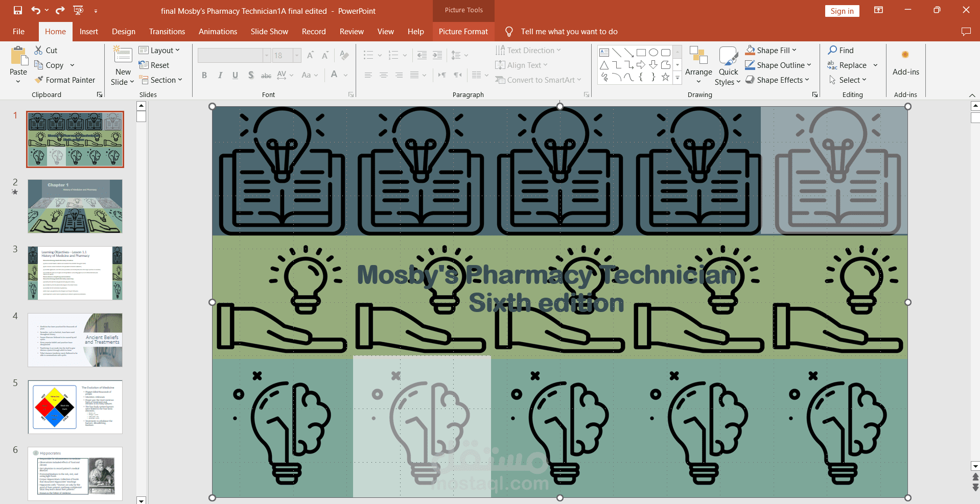Click the Reset slide icon
This screenshot has width=980, height=504.
coord(144,65)
